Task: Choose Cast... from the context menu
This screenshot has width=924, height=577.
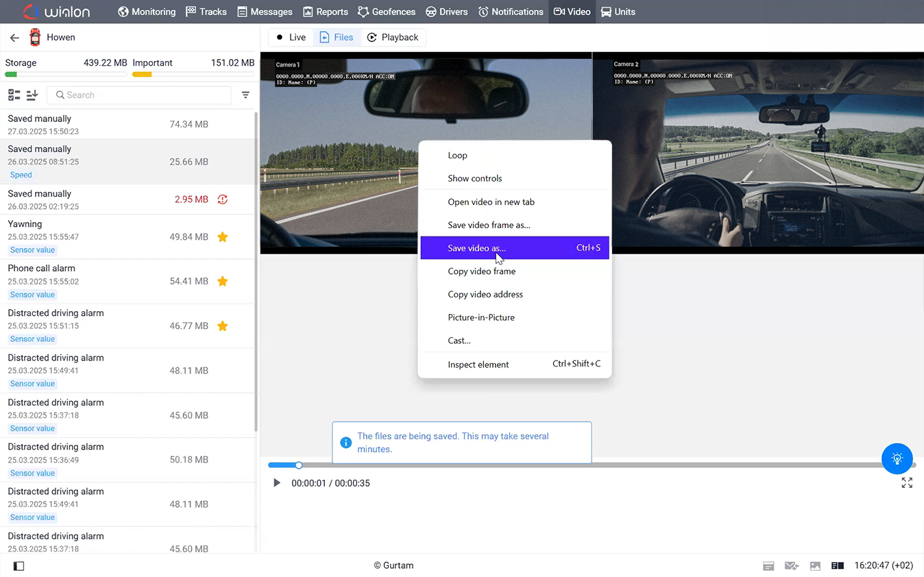Action: (x=515, y=341)
